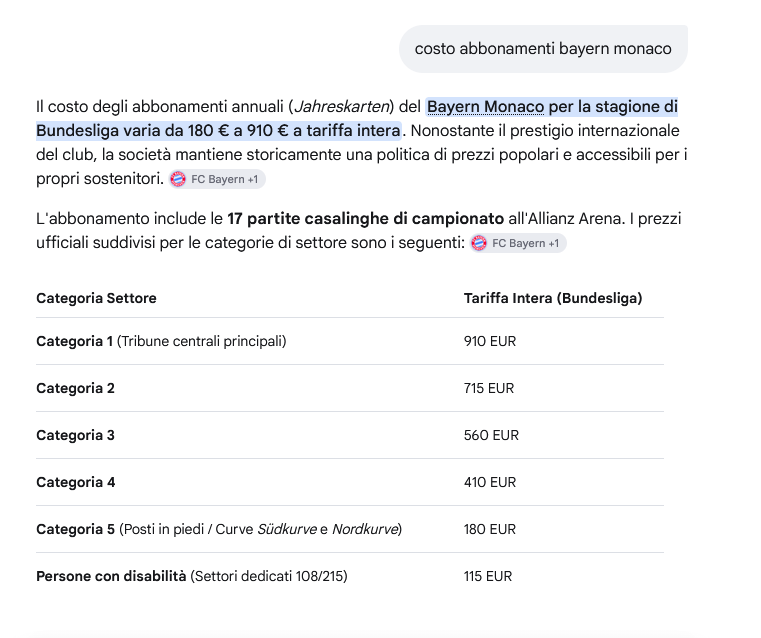Click the FC Bayern logo in first citation chip
The height and width of the screenshot is (638, 761).
pyautogui.click(x=178, y=179)
